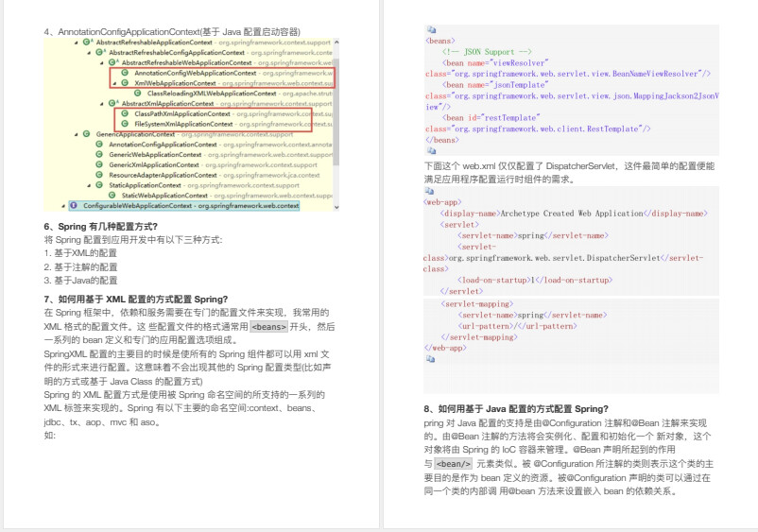Click the class icon of FileSystemXmlApplicationContext
This screenshot has width=758, height=532.
coord(125,124)
